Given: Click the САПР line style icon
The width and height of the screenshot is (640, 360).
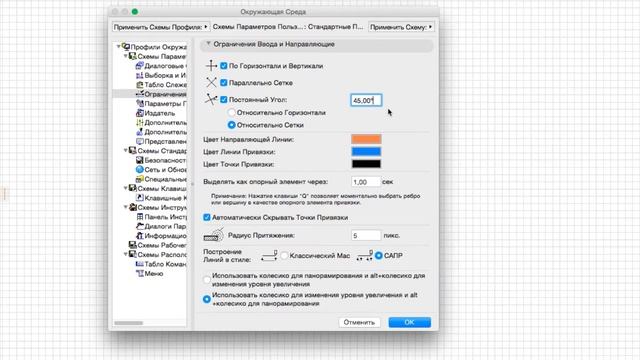Looking at the screenshot, I should coord(364,256).
